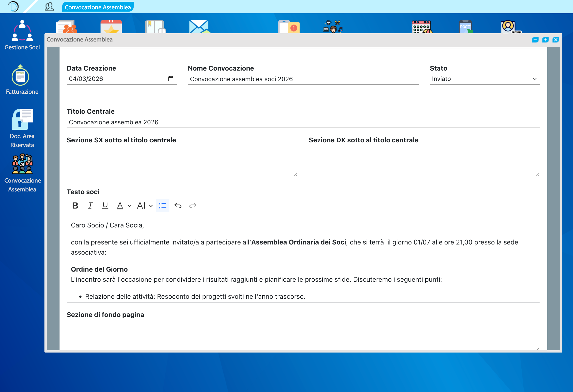Click the Sezione SX textarea
This screenshot has height=392, width=573.
tap(182, 161)
